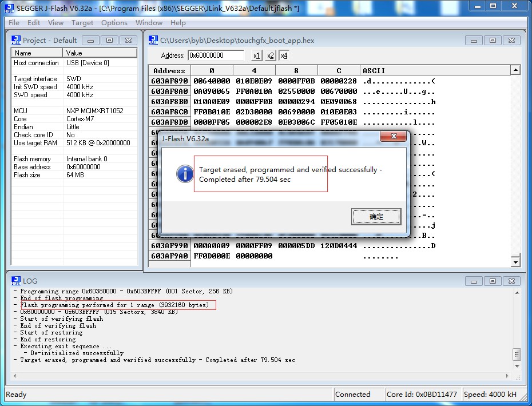Select the Flash size 64 MB value

75,175
